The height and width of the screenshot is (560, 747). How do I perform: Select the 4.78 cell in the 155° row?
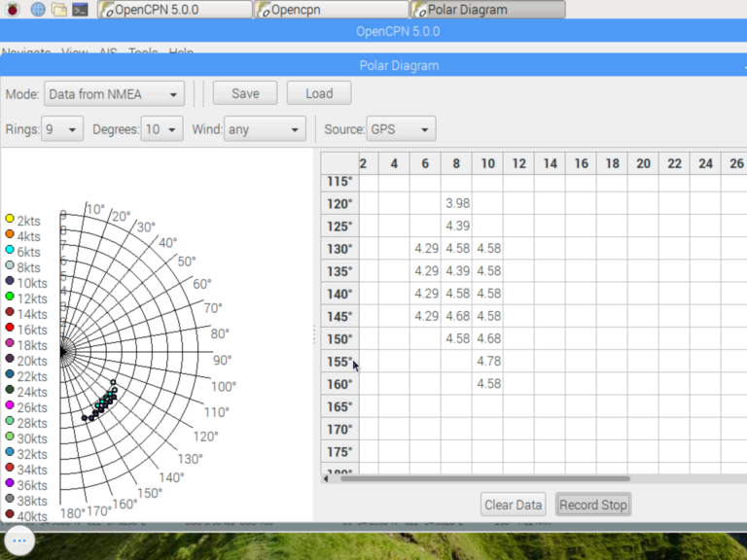(x=488, y=362)
